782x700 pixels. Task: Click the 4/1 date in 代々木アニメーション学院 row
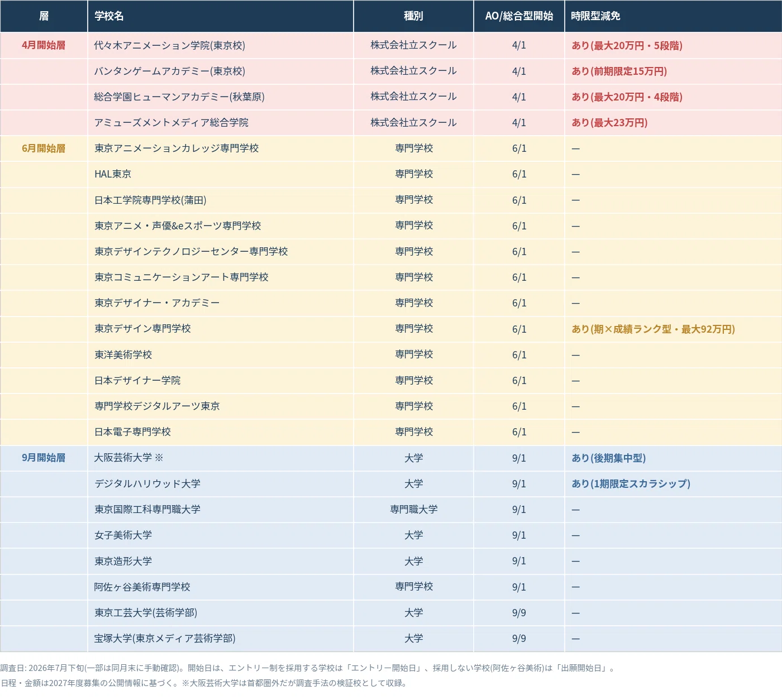click(519, 46)
